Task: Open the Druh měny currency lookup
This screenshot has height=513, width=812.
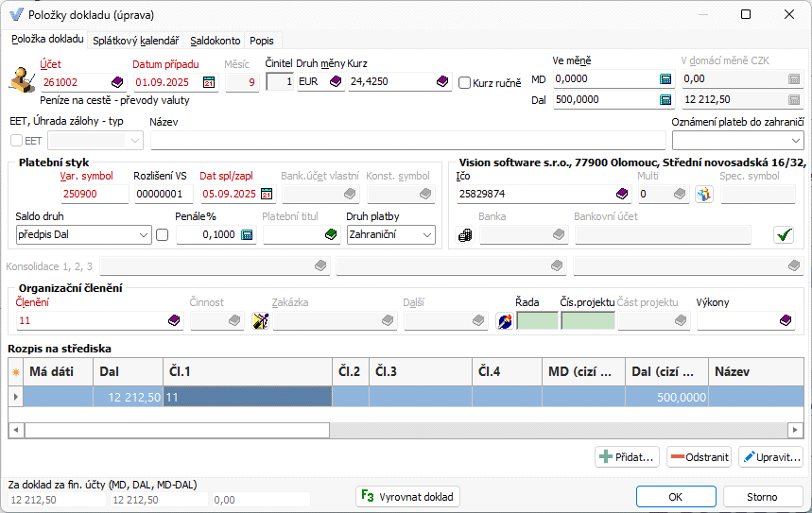Action: (335, 82)
